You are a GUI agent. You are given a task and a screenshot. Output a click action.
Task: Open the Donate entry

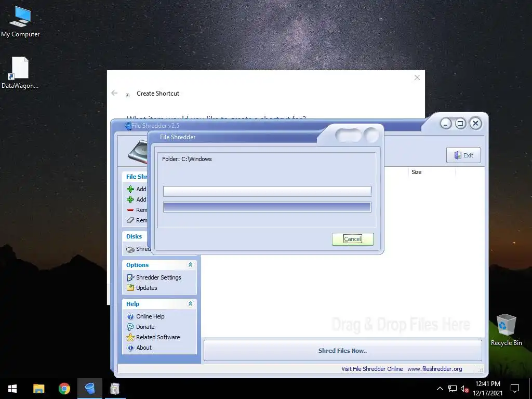click(145, 327)
